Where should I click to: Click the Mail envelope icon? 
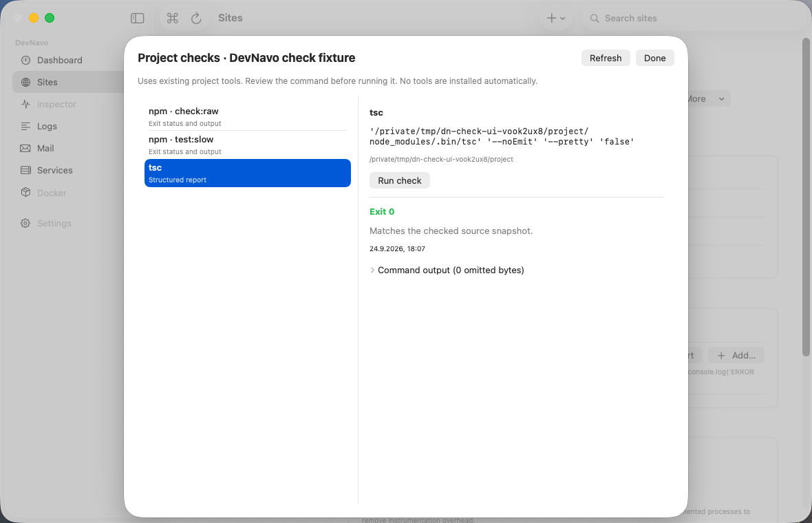[x=25, y=148]
